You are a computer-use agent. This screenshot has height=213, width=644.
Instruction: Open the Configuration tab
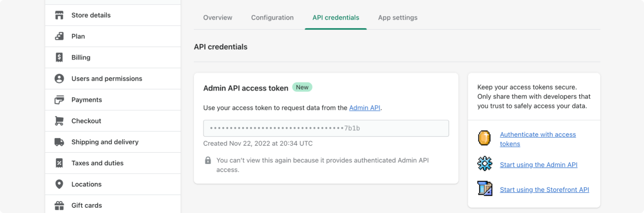[272, 18]
